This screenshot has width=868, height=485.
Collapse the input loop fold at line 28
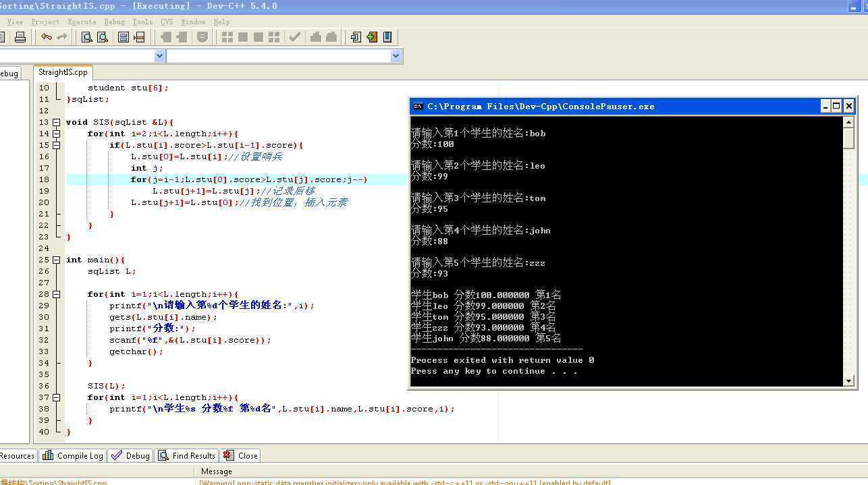[57, 294]
